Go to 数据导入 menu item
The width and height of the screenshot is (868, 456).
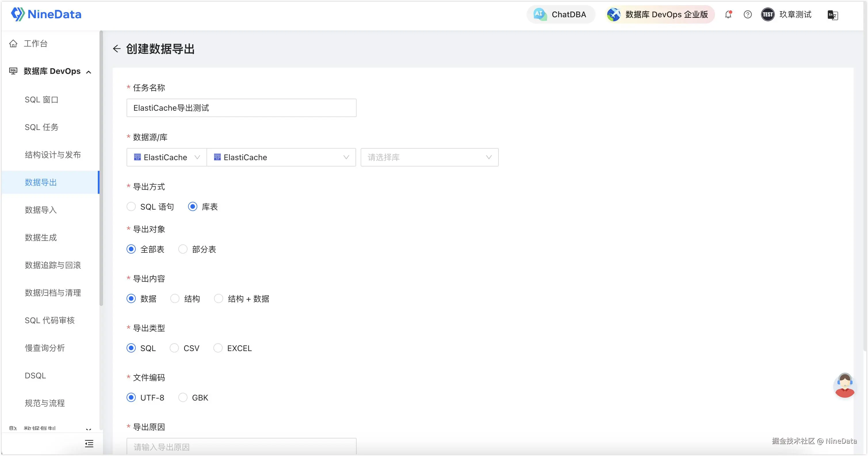pos(41,210)
